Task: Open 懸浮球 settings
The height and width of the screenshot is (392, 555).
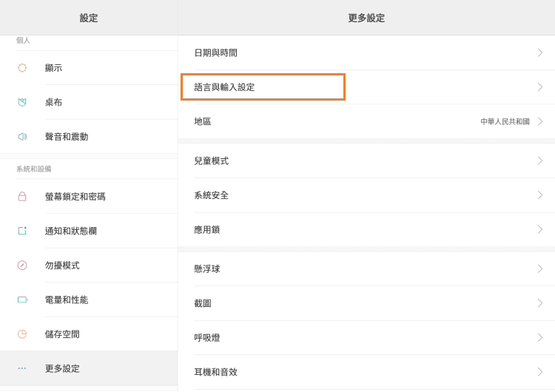Action: point(366,268)
